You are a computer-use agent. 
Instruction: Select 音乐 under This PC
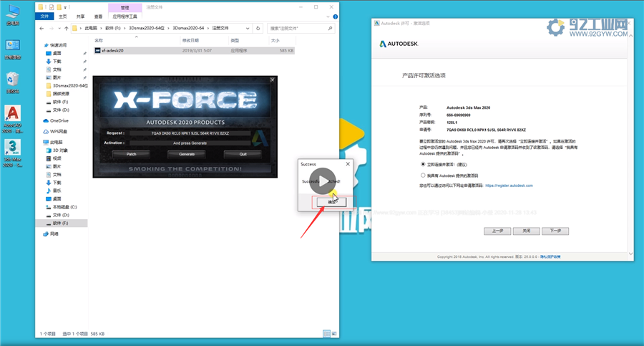tap(57, 191)
